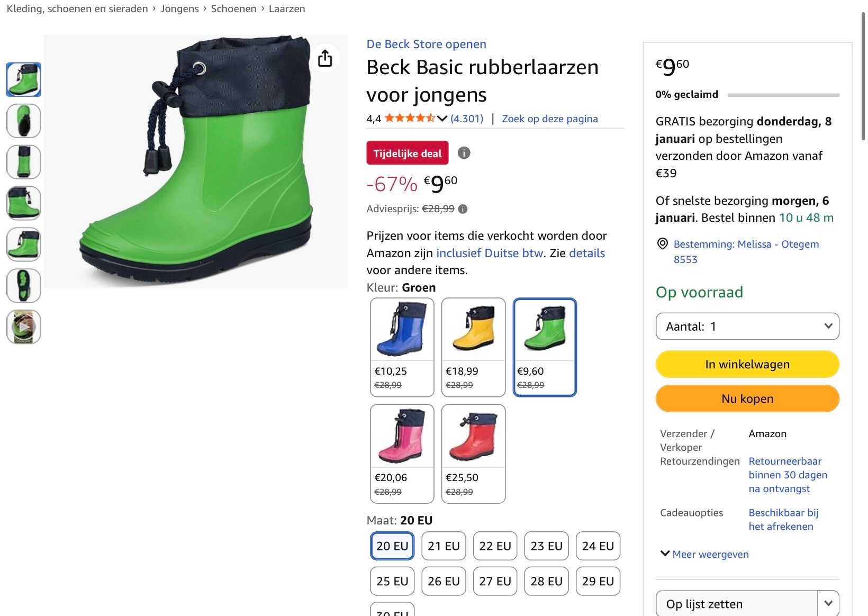Open the Schoenen breadcrumb category
The width and height of the screenshot is (868, 616).
click(x=233, y=8)
